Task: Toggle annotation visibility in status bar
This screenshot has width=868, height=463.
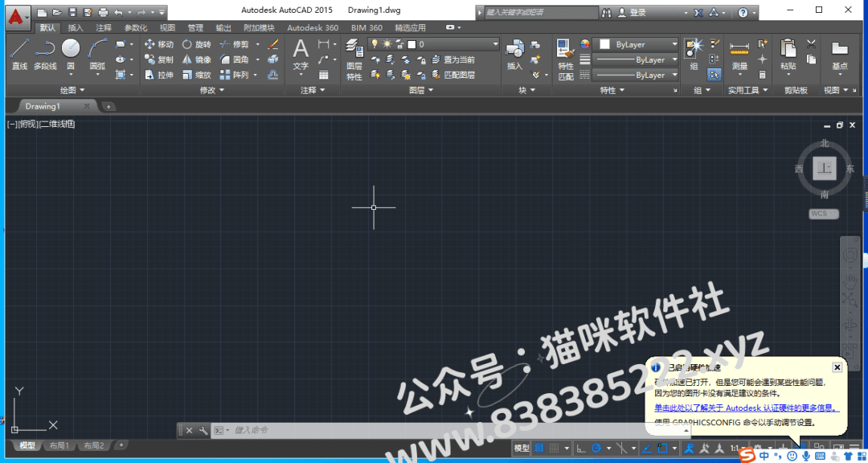Action: pyautogui.click(x=690, y=448)
